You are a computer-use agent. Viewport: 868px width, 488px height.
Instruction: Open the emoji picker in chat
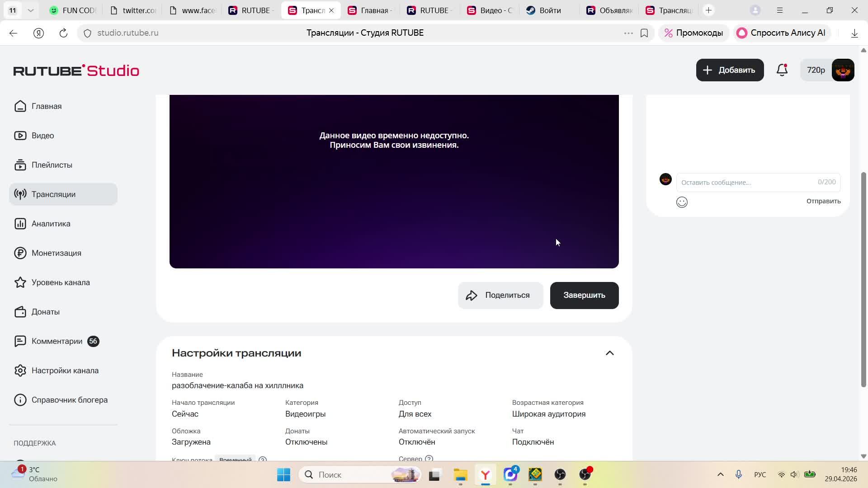682,202
